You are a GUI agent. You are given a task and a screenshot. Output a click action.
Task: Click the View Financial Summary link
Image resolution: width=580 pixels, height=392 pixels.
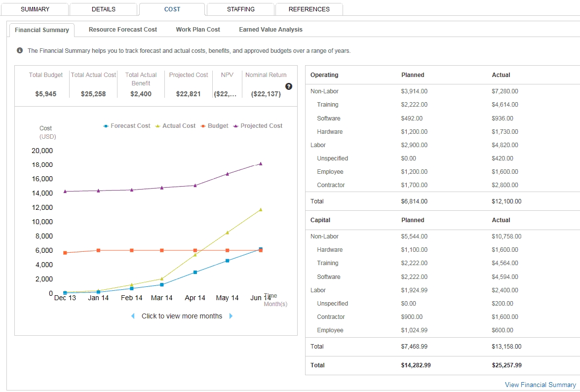click(x=540, y=385)
